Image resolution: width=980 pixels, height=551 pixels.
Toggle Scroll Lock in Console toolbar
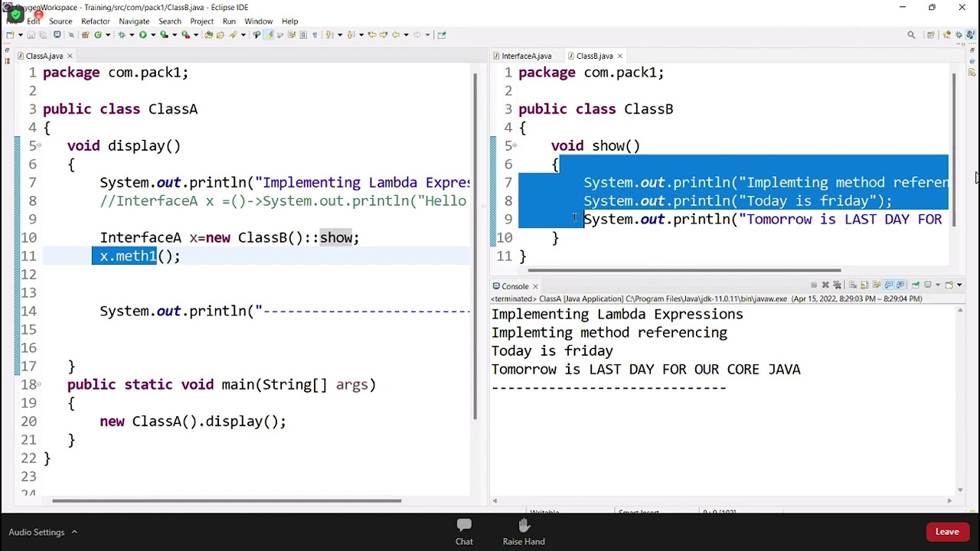(x=864, y=285)
